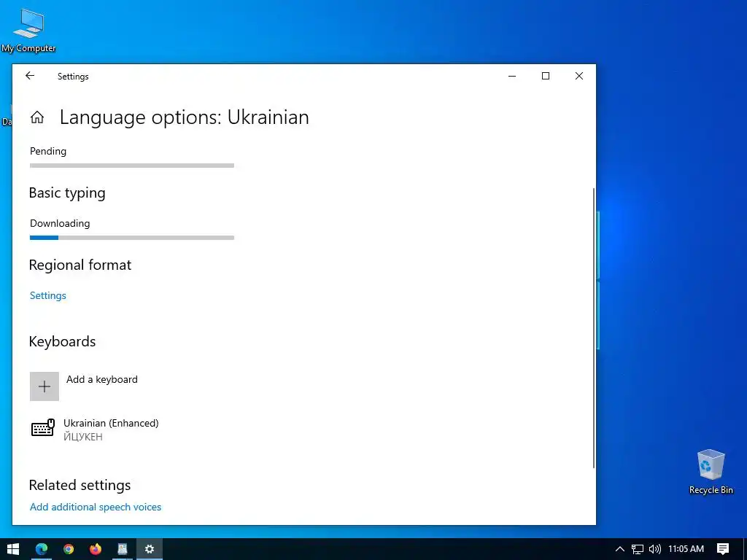Screen dimensions: 747x560
Task: Open the network status tray icon
Action: pos(638,549)
